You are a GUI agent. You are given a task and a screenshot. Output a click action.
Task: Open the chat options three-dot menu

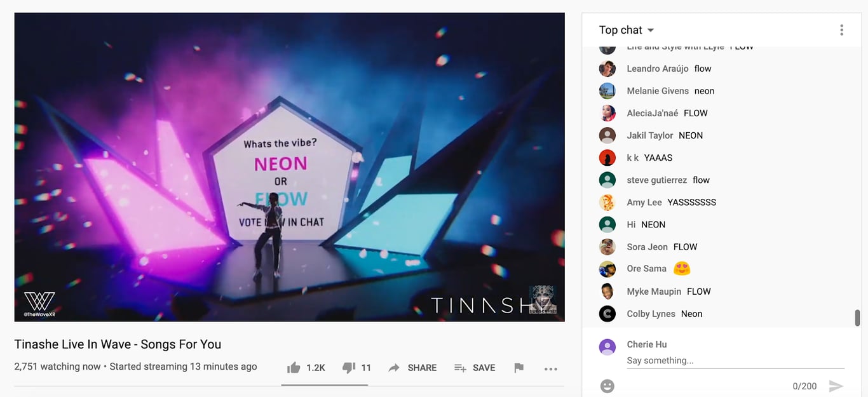tap(841, 30)
